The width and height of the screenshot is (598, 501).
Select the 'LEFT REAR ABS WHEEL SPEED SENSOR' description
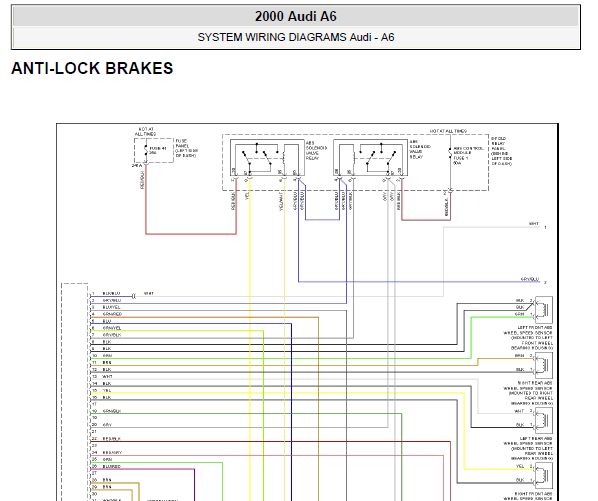528,448
